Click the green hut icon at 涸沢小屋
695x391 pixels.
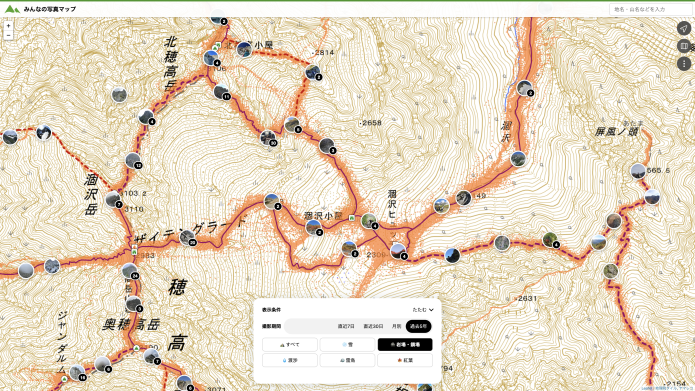click(351, 218)
